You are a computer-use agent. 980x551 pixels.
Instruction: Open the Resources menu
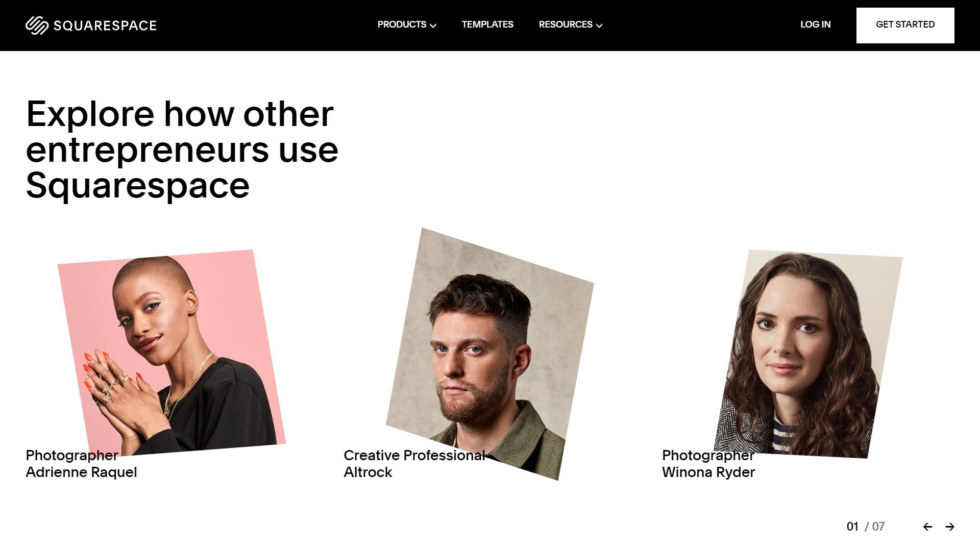click(571, 24)
